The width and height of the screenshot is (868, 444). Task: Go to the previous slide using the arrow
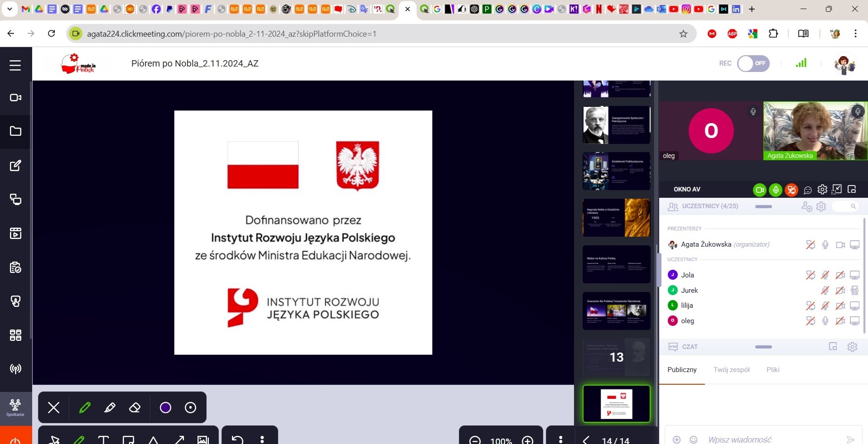click(x=586, y=440)
